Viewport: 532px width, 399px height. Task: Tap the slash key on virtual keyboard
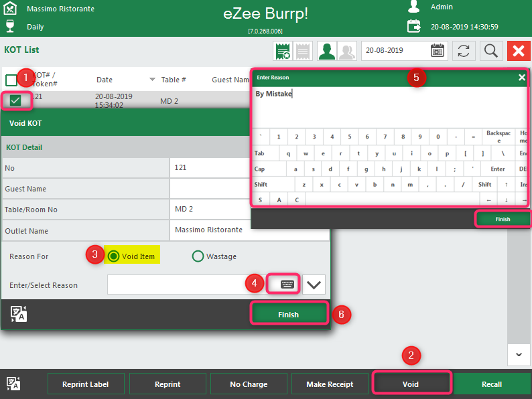pos(463,184)
